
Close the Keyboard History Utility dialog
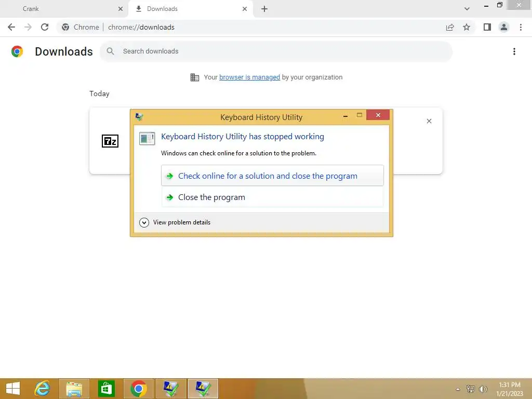[378, 115]
